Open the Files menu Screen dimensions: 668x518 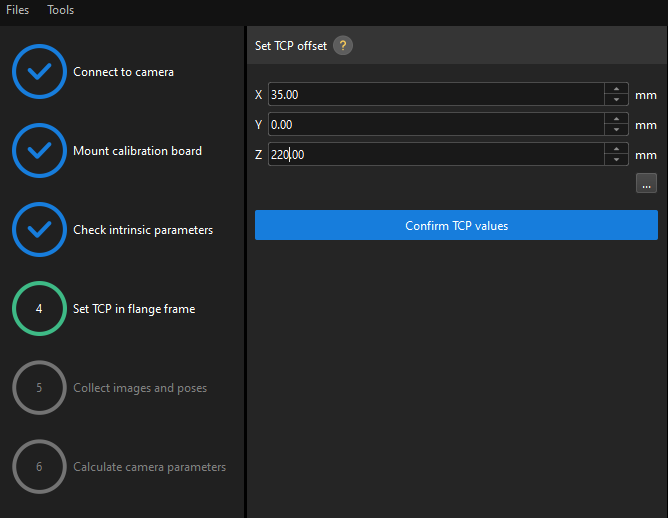[18, 10]
